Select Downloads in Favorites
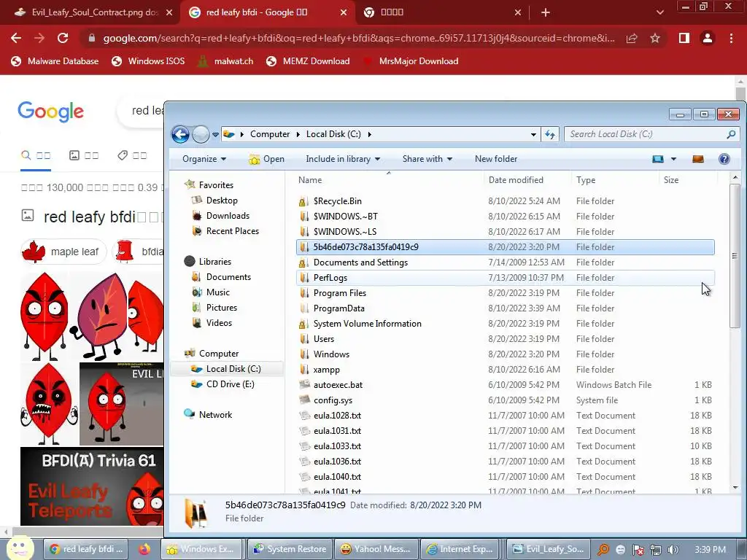747x560 pixels. coord(228,216)
